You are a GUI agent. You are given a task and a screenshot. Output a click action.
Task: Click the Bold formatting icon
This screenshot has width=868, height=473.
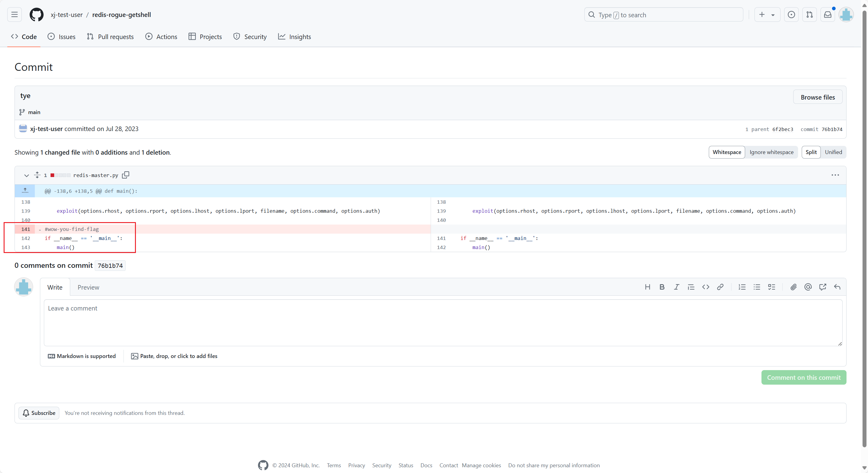coord(662,287)
